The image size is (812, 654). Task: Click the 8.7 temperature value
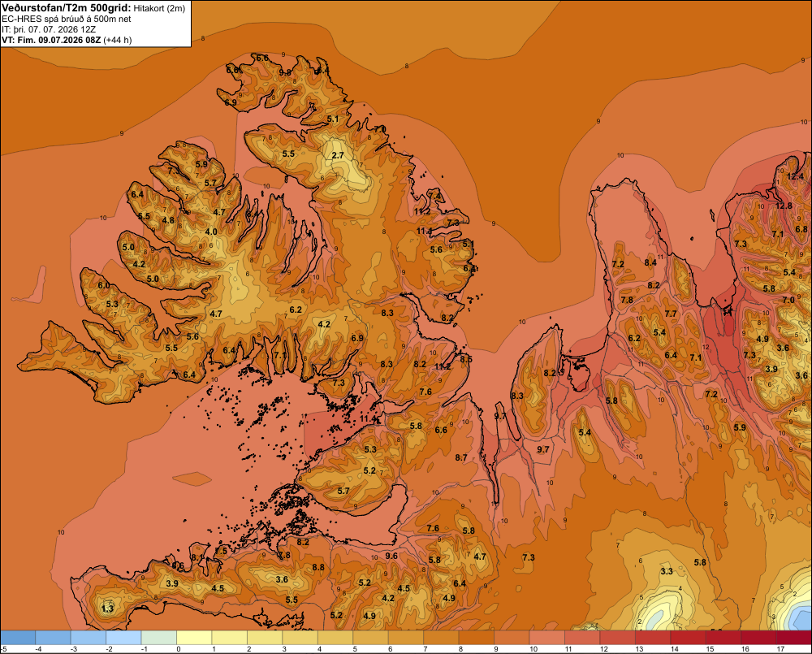pos(461,457)
